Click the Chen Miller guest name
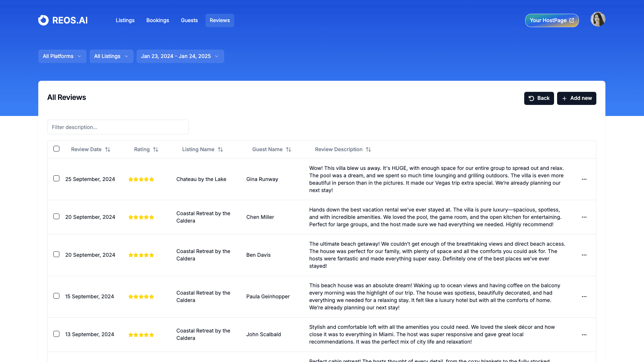This screenshot has height=362, width=644. pyautogui.click(x=260, y=217)
